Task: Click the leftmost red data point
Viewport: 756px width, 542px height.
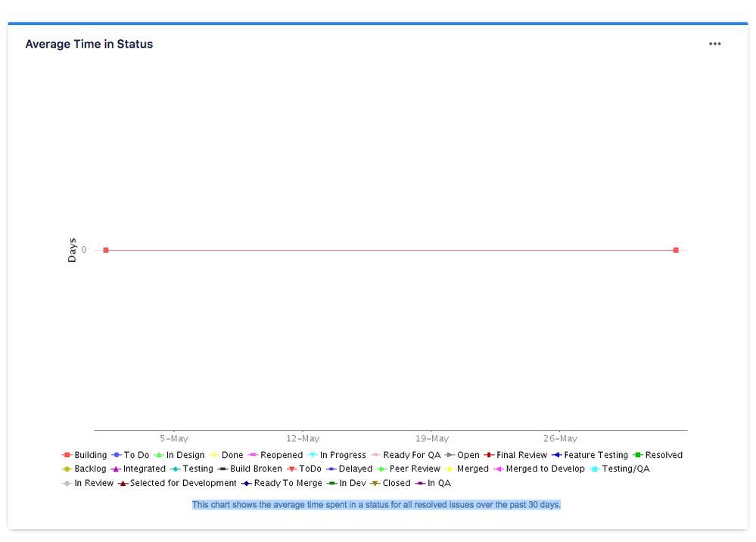Action: pos(106,249)
